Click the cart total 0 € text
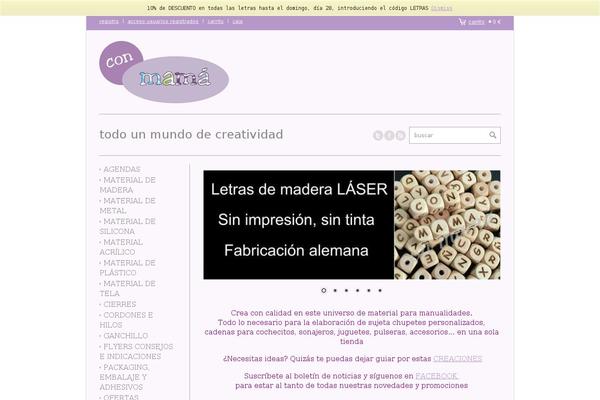Screen dimensions: 600x400 point(496,22)
